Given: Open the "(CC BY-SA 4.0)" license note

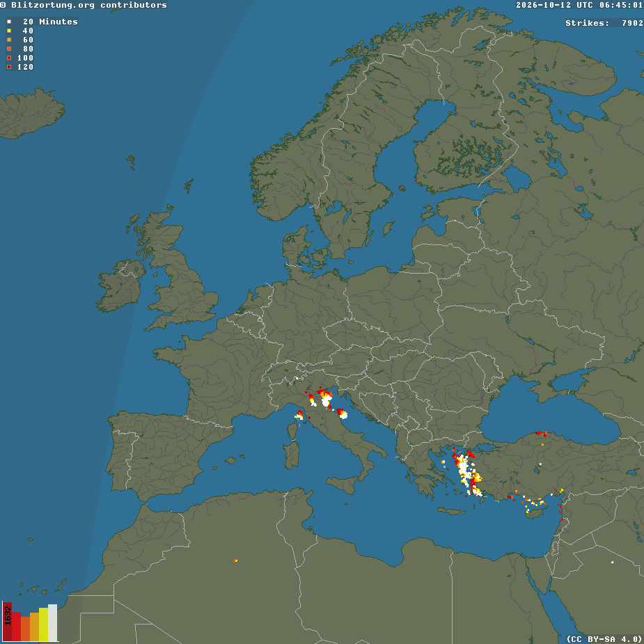Looking at the screenshot, I should pos(604,639).
